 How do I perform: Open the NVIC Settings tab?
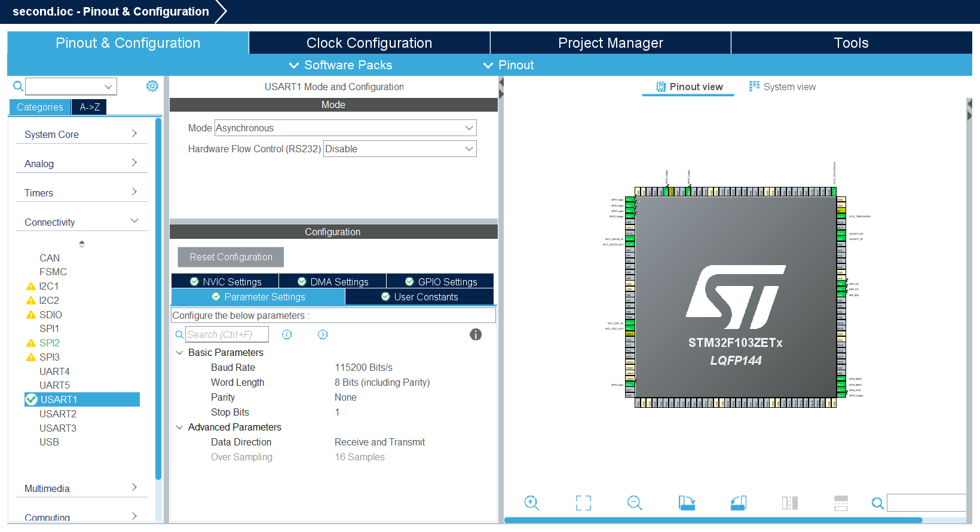pyautogui.click(x=225, y=281)
